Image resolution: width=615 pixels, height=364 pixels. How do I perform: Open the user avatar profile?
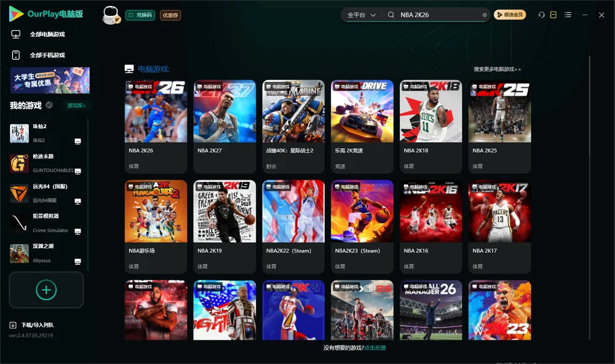coord(111,15)
